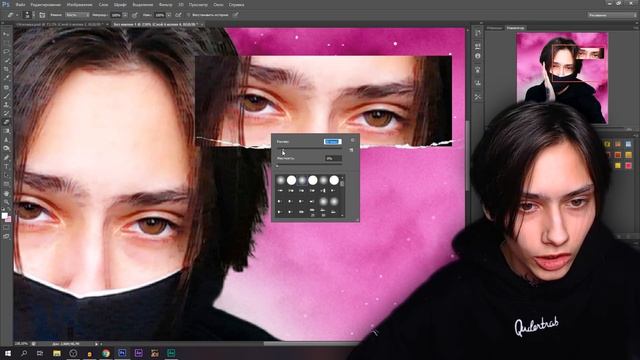This screenshot has width=640, height=360.
Task: Select the Clone Stamp tool
Action: point(6,104)
